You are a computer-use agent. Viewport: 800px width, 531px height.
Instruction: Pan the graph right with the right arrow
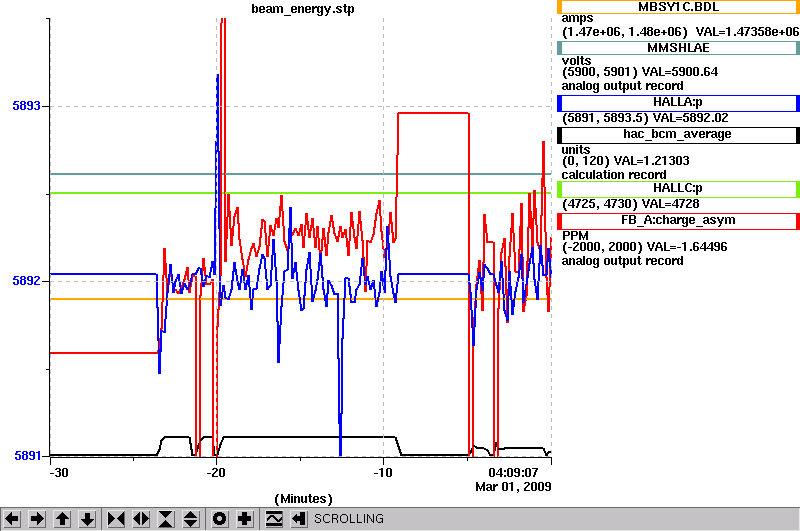[x=37, y=519]
